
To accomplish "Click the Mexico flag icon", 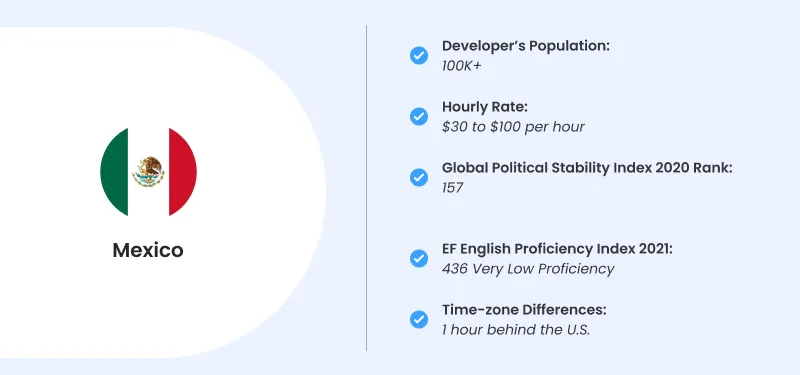I will click(148, 172).
